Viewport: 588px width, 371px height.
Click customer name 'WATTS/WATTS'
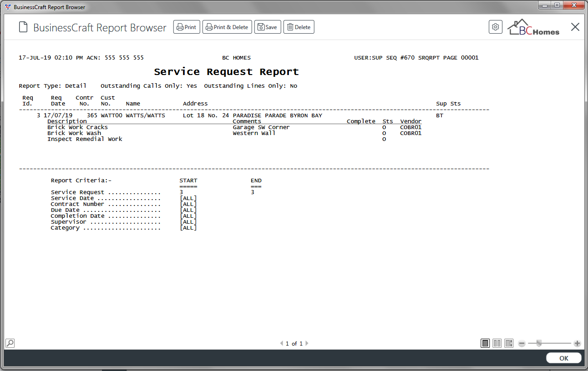(x=146, y=115)
